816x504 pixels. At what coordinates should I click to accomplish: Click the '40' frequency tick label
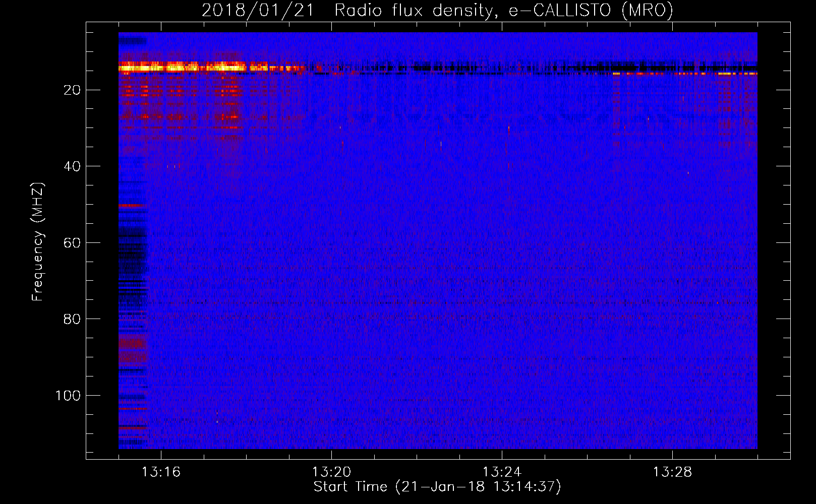[x=72, y=166]
